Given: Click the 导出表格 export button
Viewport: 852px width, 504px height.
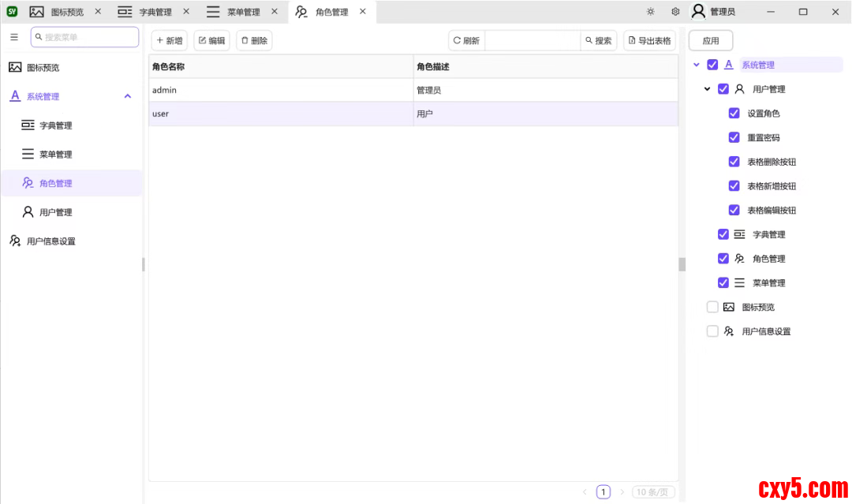Looking at the screenshot, I should pyautogui.click(x=649, y=41).
